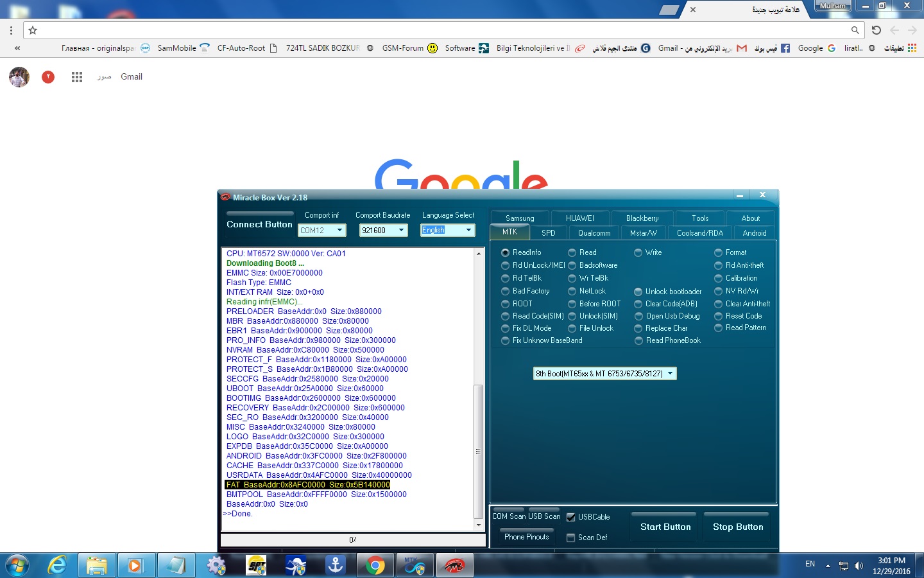Select the Unlock bootloader option
Viewport: 924px width, 578px height.
pyautogui.click(x=668, y=292)
